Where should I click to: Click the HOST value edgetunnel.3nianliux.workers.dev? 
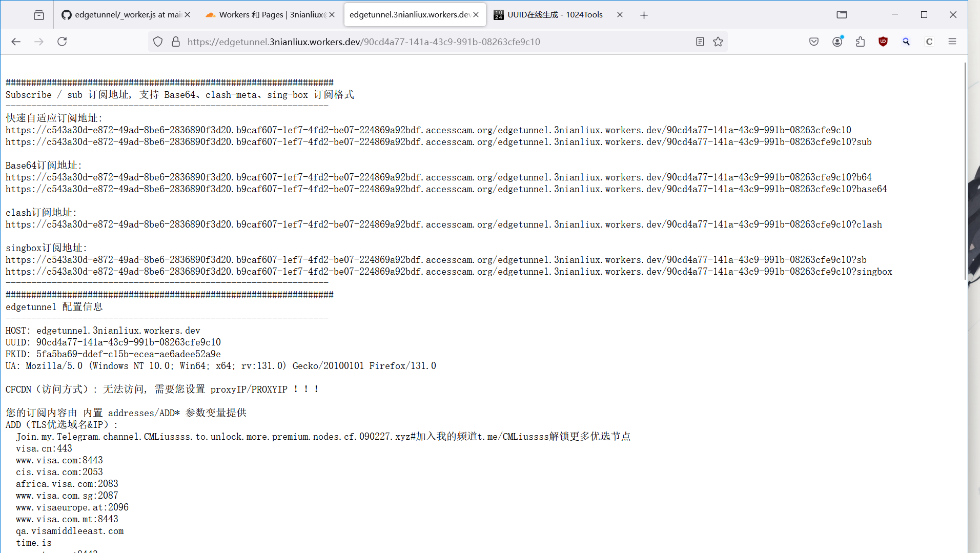[118, 331]
